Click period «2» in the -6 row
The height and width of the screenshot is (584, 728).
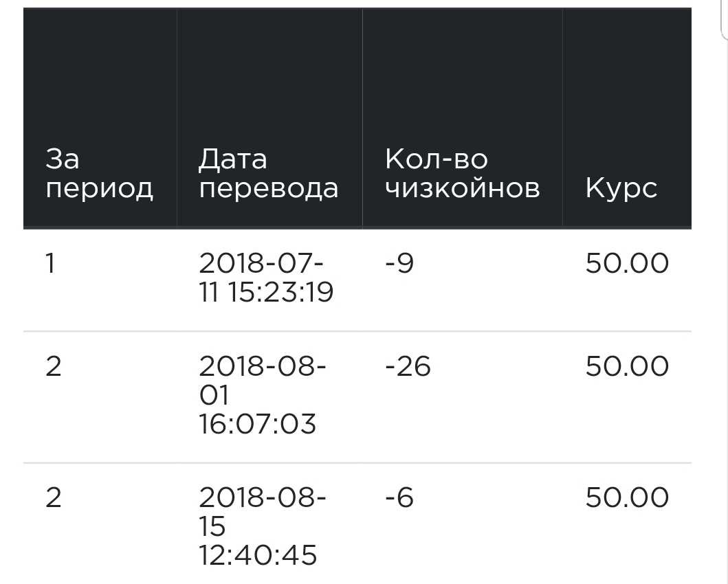pyautogui.click(x=53, y=497)
